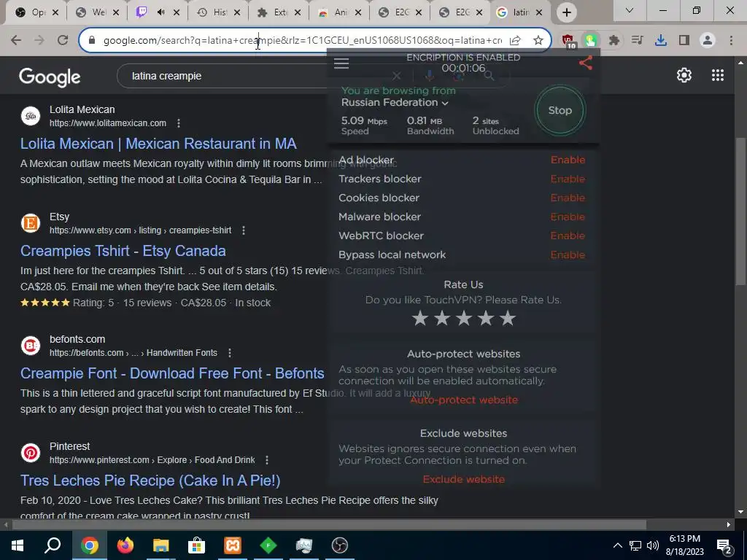Open Chrome downloads from the toolbar
Viewport: 747px width, 560px height.
click(x=661, y=41)
